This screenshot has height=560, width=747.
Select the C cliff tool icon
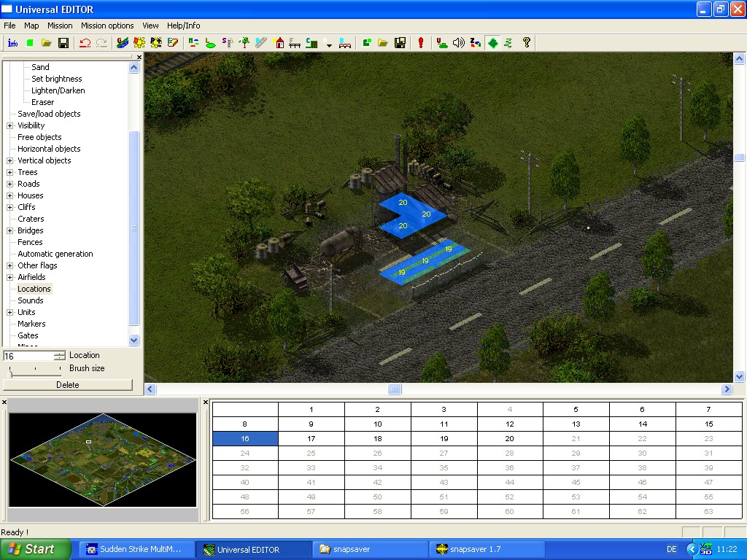(x=311, y=43)
